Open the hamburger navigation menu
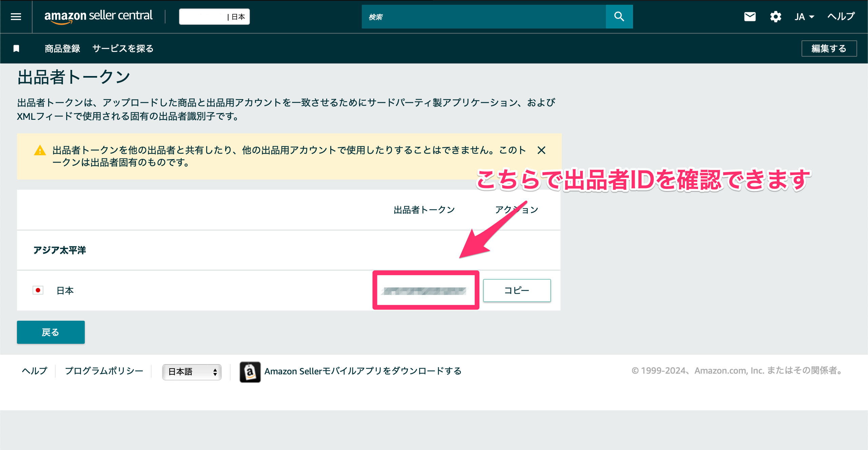 click(16, 16)
